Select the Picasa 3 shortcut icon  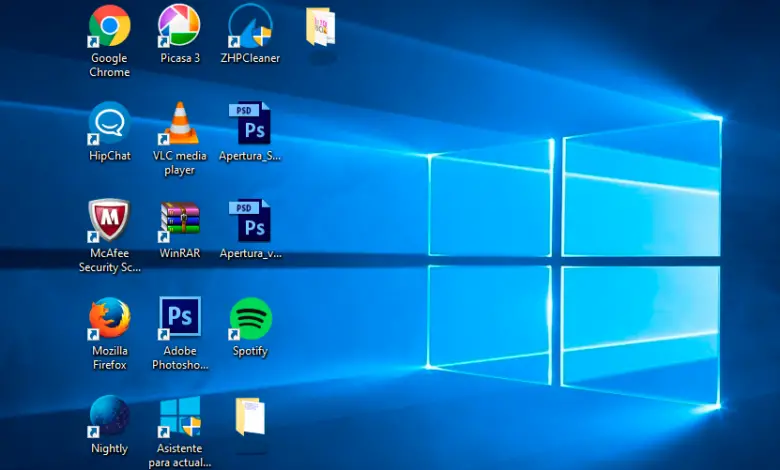tap(179, 26)
